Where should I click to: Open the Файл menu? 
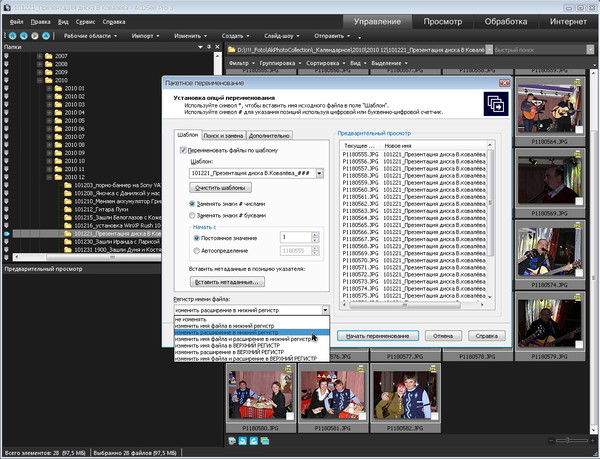[16, 22]
